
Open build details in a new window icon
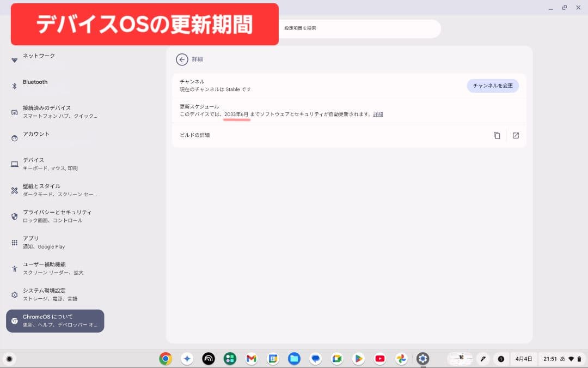point(516,135)
